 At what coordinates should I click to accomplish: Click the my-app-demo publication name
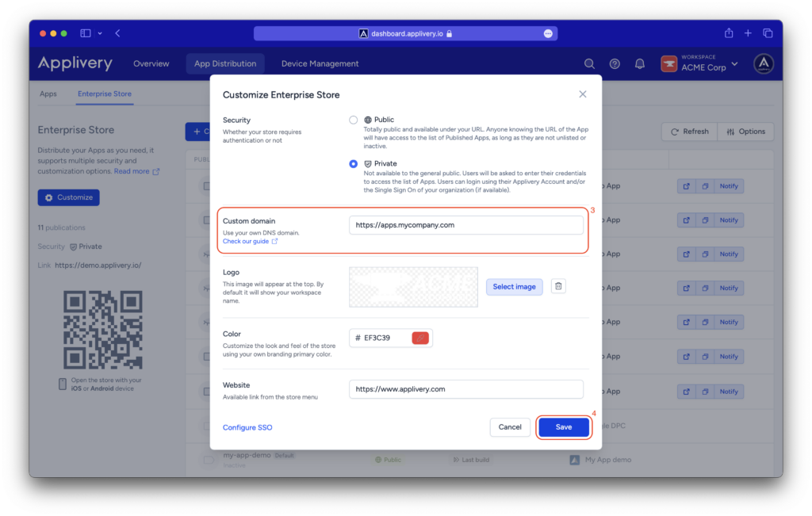(247, 456)
